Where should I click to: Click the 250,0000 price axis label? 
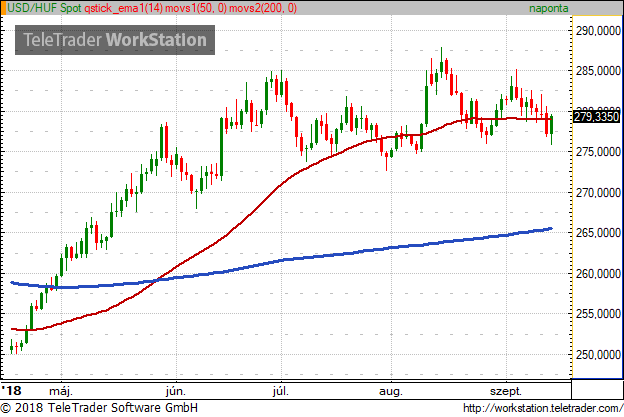tap(598, 355)
